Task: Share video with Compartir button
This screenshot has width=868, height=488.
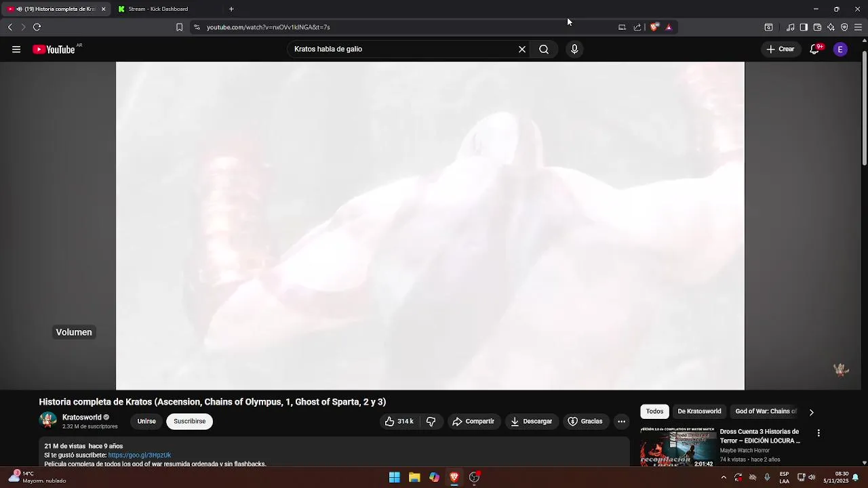Action: coord(473,421)
